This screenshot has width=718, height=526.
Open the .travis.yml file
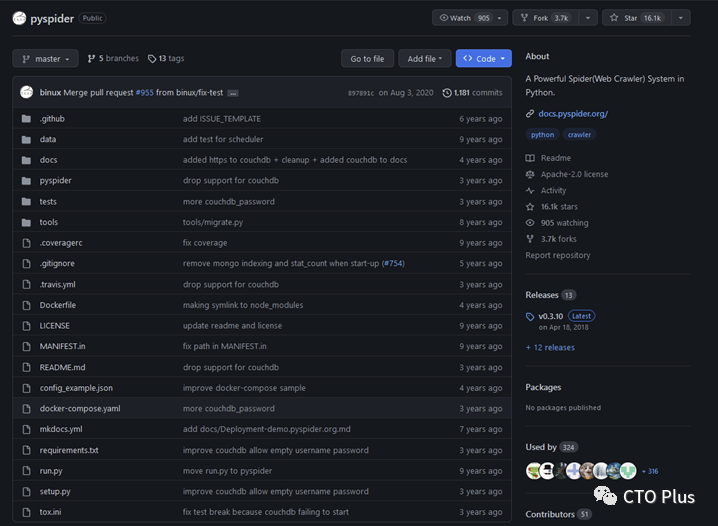(58, 285)
